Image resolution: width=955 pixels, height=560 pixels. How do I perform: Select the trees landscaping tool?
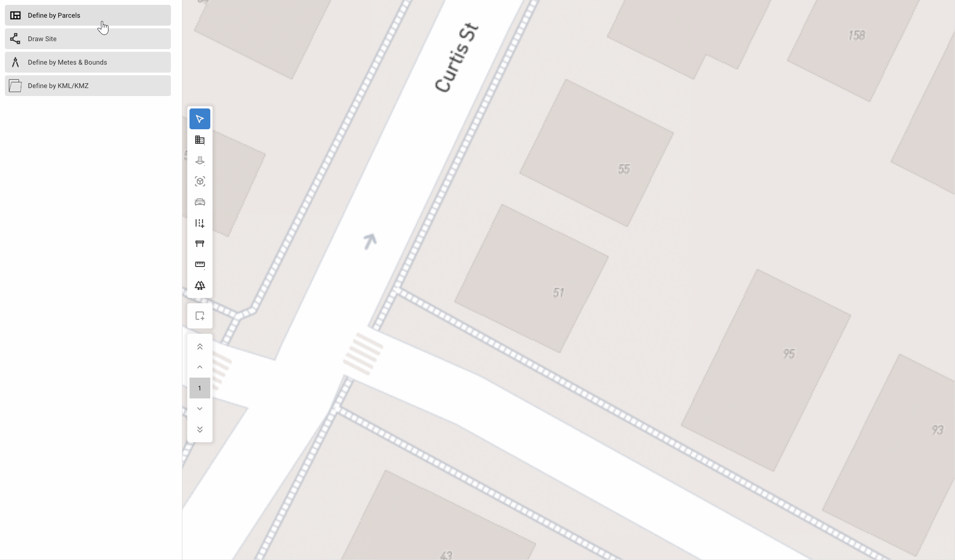pyautogui.click(x=200, y=286)
